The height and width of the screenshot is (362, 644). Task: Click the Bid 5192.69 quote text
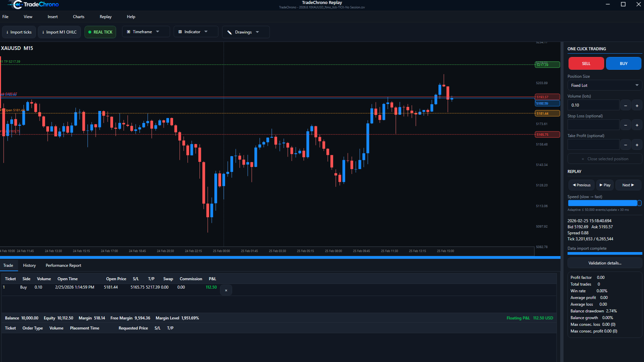(x=578, y=227)
